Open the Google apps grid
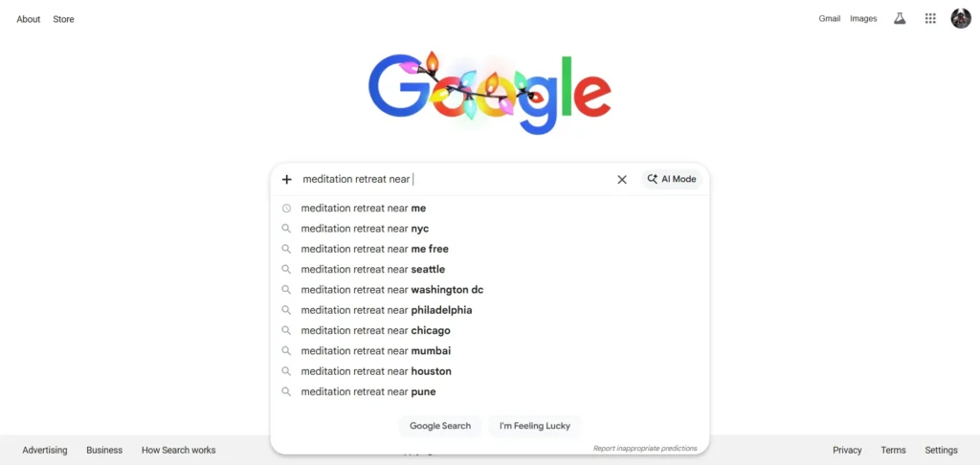Image resolution: width=980 pixels, height=465 pixels. point(930,18)
